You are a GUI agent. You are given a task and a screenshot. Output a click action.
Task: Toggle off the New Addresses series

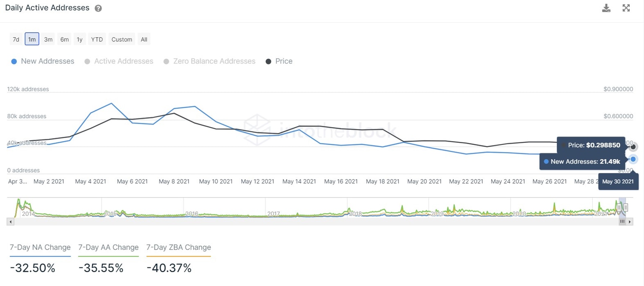click(x=42, y=61)
